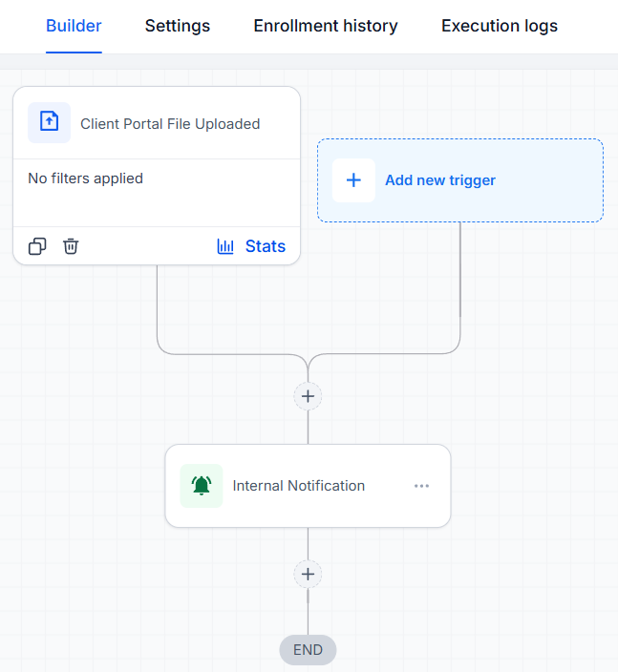Click the END node
Image resolution: width=618 pixels, height=672 pixels.
tap(308, 650)
